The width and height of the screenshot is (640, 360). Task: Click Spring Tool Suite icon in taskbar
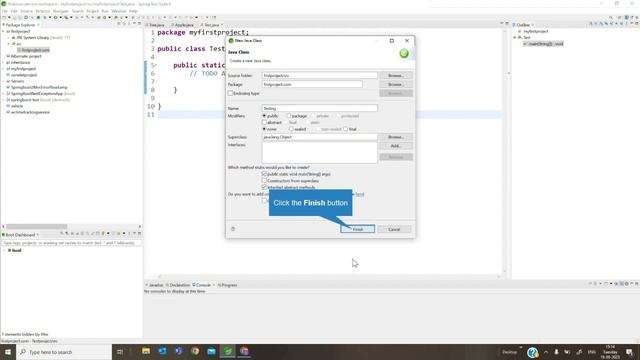227,351
